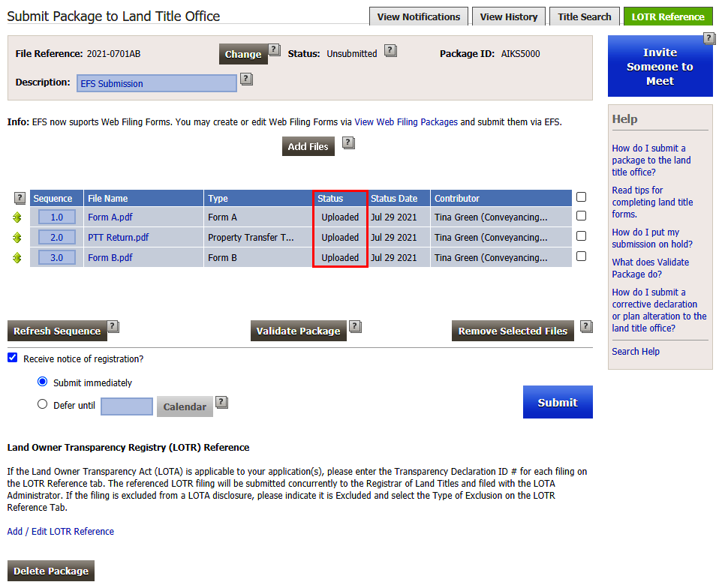
Task: Open help link on submitting a package
Action: point(651,160)
